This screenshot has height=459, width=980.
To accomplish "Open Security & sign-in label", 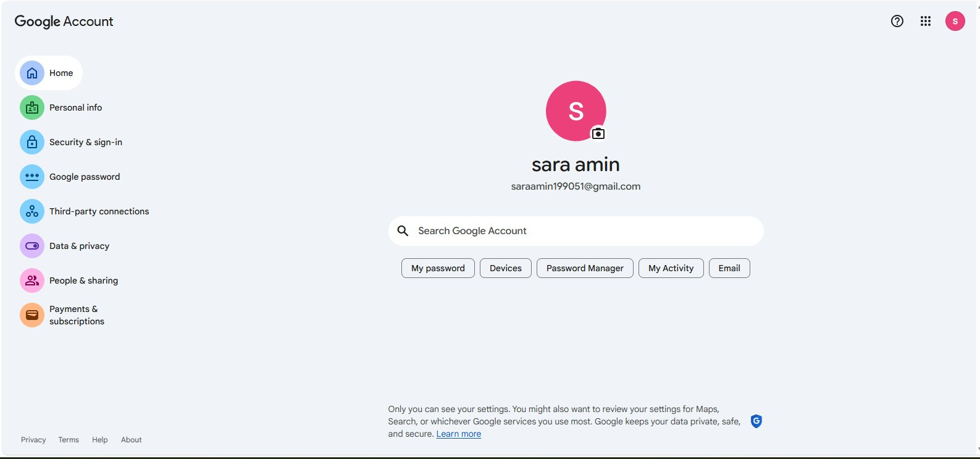I will coord(86,142).
